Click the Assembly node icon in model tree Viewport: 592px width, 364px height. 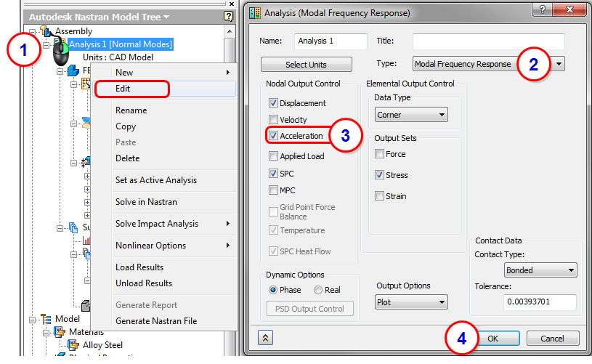tap(46, 31)
